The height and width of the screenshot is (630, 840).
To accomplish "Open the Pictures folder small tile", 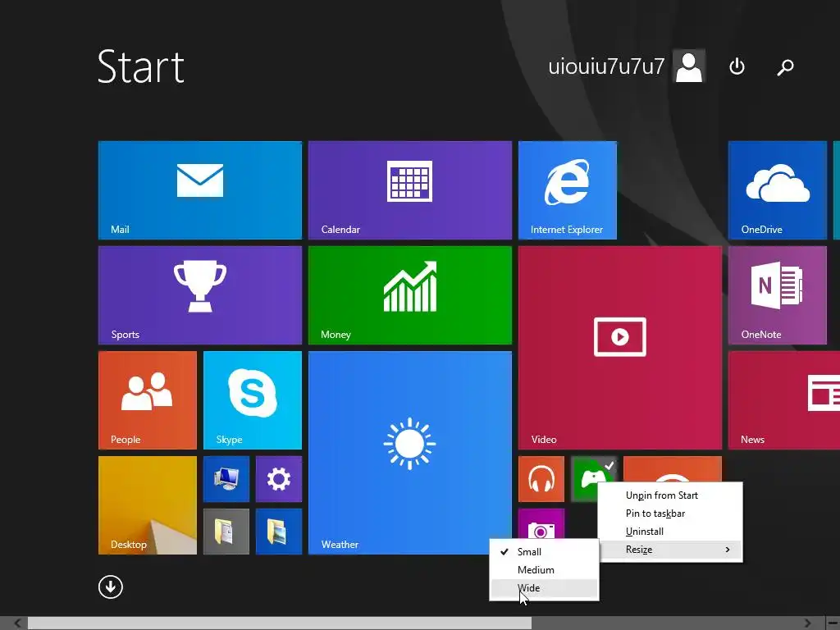I will point(279,532).
